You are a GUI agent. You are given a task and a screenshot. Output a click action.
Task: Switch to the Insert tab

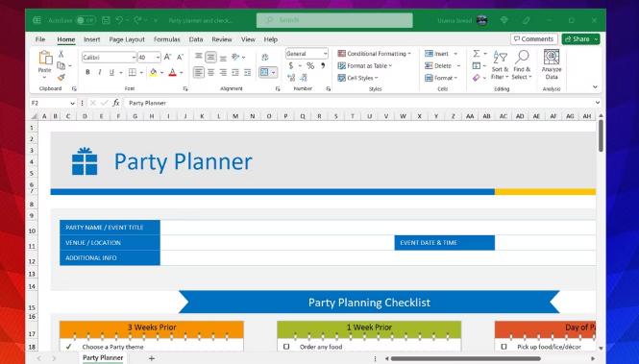[91, 39]
